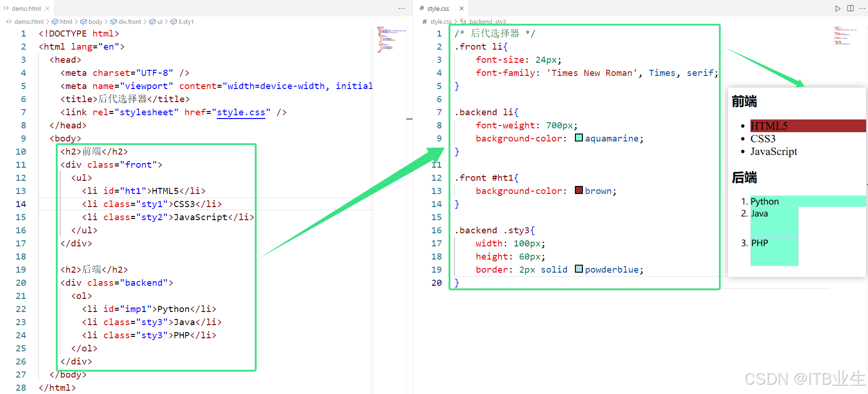868x394 pixels.
Task: Click the CSS3 item in the preview
Action: tap(763, 139)
